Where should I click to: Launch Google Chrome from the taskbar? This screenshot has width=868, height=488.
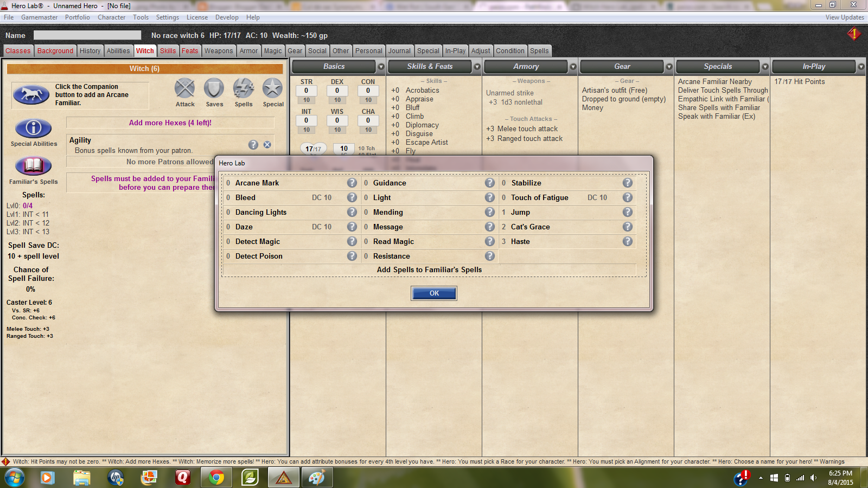(x=216, y=478)
